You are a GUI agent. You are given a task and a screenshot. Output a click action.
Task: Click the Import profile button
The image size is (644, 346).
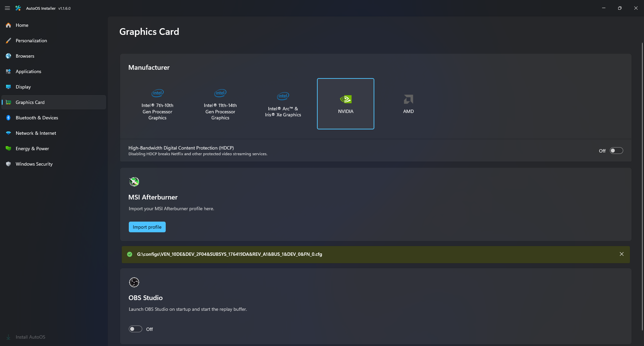coord(147,227)
